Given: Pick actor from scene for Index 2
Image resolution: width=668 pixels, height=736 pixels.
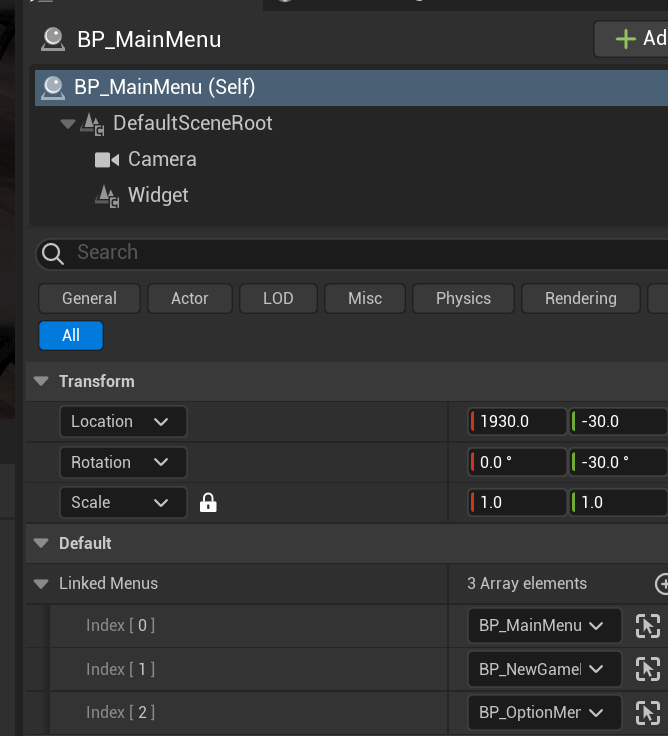Looking at the screenshot, I should pos(648,713).
